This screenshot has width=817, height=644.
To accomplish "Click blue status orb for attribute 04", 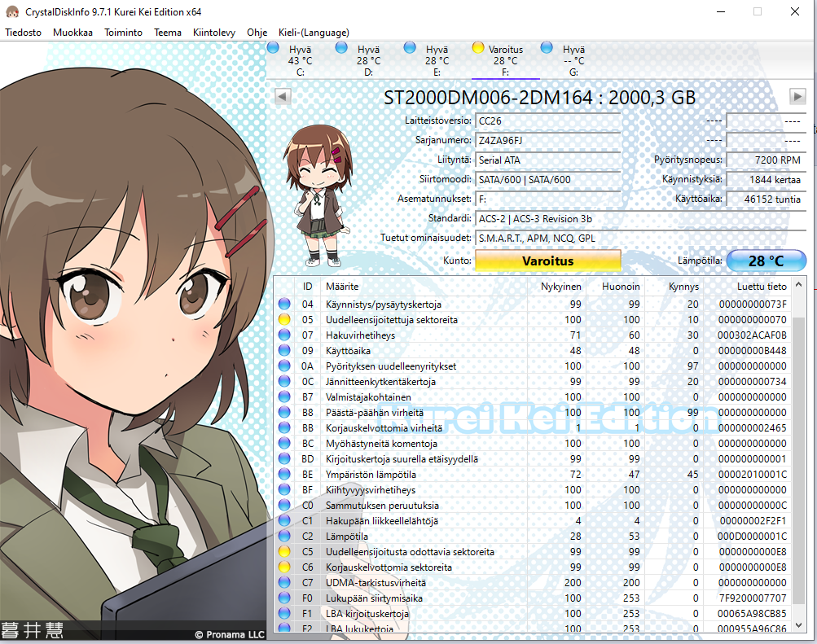I will [x=284, y=304].
